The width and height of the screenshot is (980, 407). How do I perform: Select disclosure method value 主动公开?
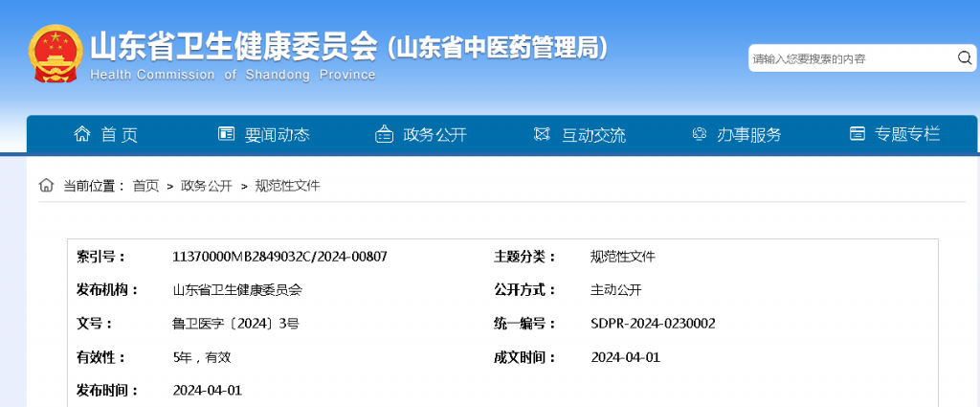616,290
